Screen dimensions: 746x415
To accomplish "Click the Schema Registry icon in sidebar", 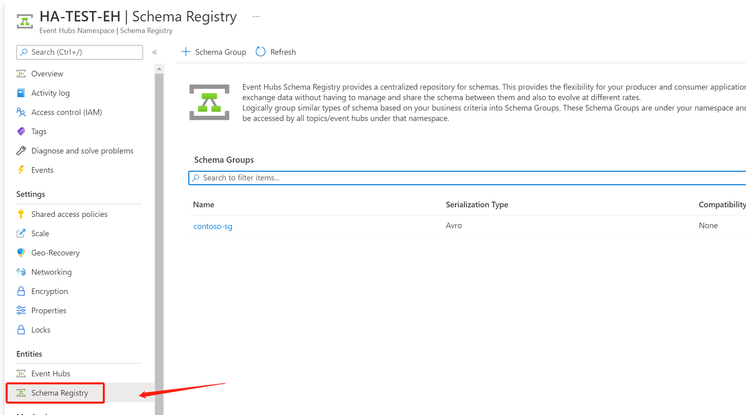I will [x=21, y=393].
